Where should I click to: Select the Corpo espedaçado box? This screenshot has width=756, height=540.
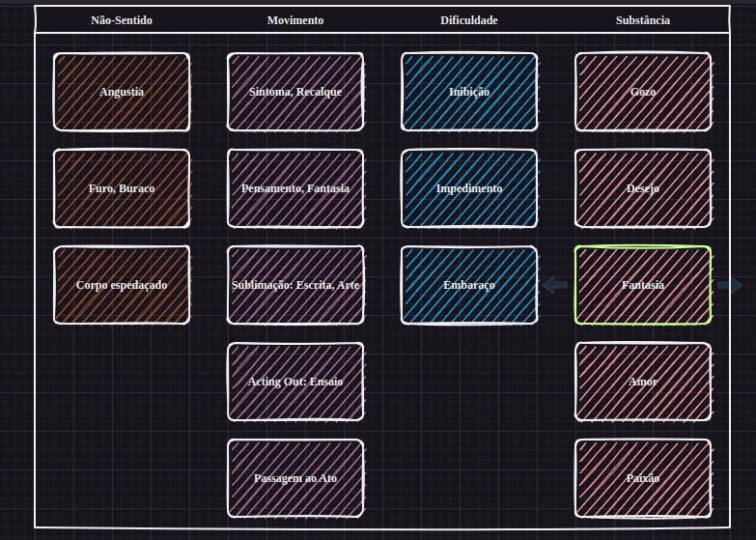(122, 285)
